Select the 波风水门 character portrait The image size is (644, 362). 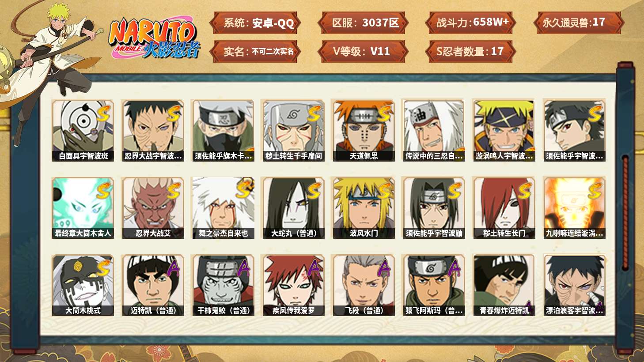pyautogui.click(x=364, y=208)
